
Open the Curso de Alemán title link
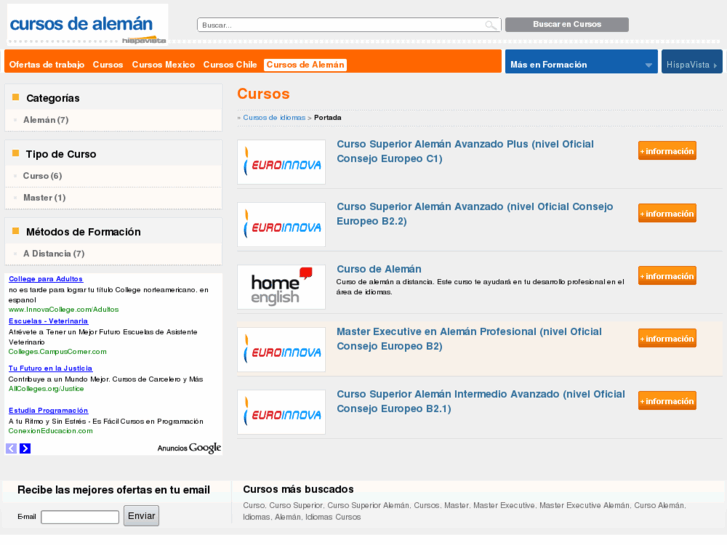pyautogui.click(x=379, y=269)
